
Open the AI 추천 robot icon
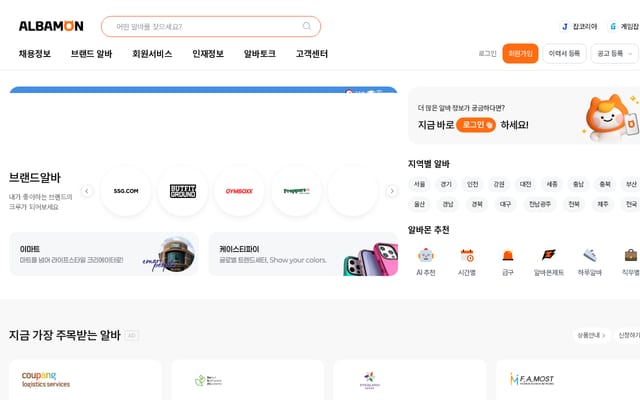coord(426,256)
